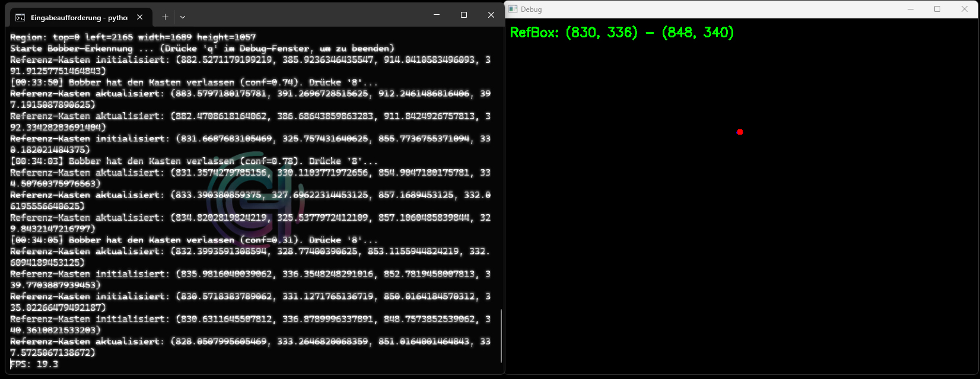Click the Region top=0 output line
This screenshot has height=379, width=980.
click(x=133, y=37)
